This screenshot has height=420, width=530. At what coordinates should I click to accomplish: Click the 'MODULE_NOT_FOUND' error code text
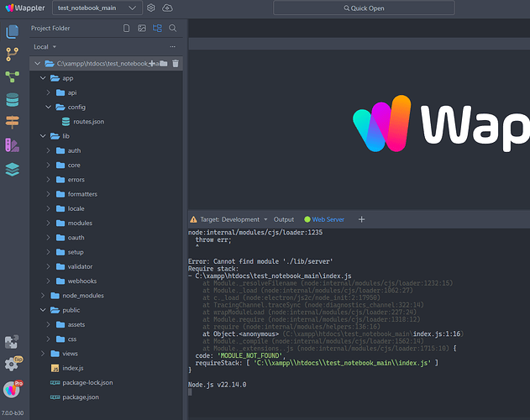249,356
